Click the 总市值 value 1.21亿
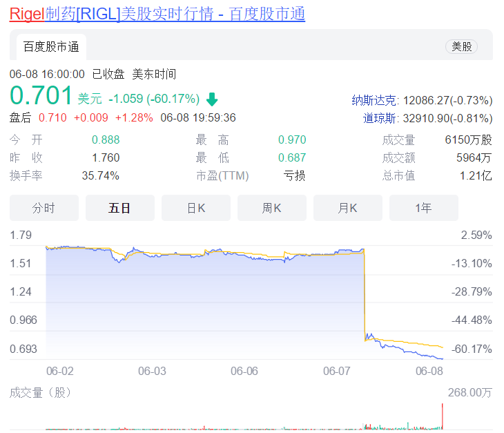 [476, 176]
